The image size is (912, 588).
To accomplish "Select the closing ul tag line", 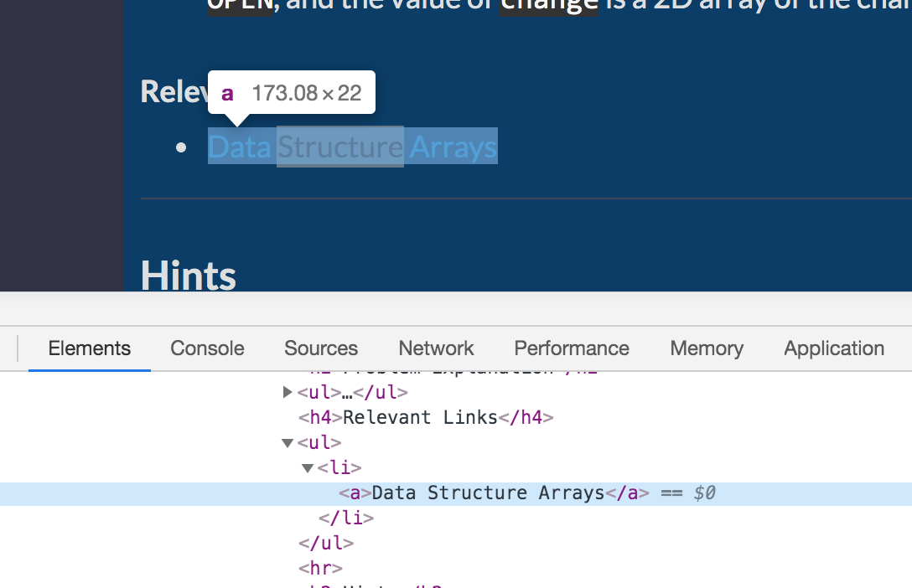I will [326, 543].
